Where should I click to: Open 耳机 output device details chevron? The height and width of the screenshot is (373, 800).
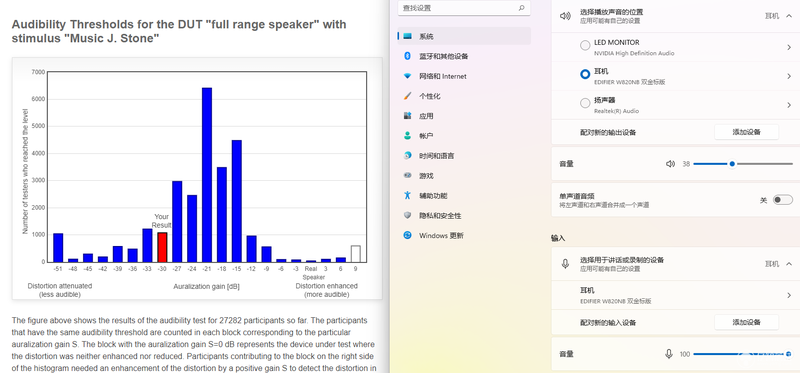[789, 77]
